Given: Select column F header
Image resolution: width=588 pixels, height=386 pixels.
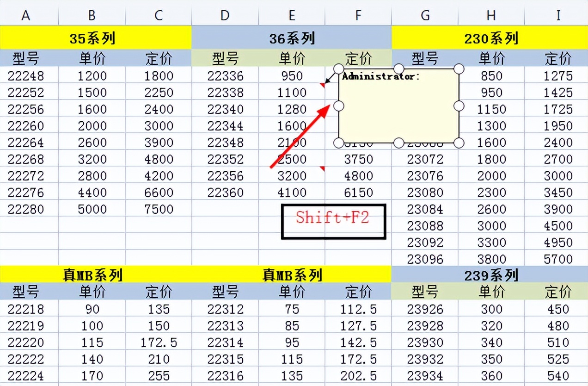Looking at the screenshot, I should (358, 16).
